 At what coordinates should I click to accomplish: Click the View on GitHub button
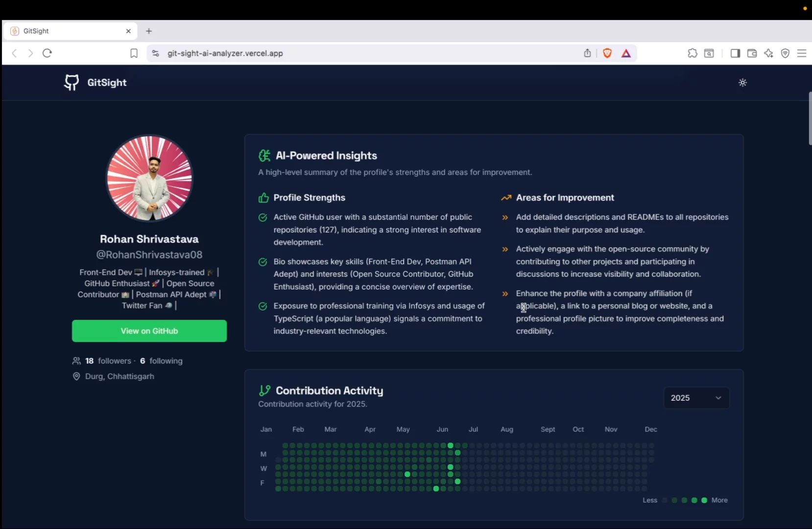(x=149, y=331)
